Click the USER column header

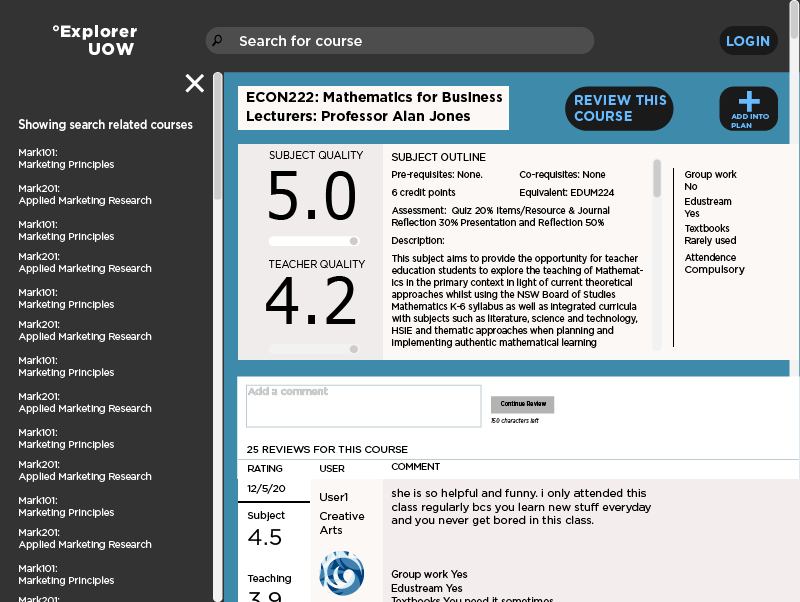(x=332, y=468)
